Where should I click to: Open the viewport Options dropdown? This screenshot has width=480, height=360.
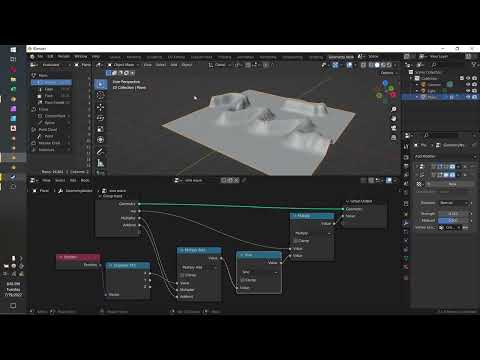[389, 73]
